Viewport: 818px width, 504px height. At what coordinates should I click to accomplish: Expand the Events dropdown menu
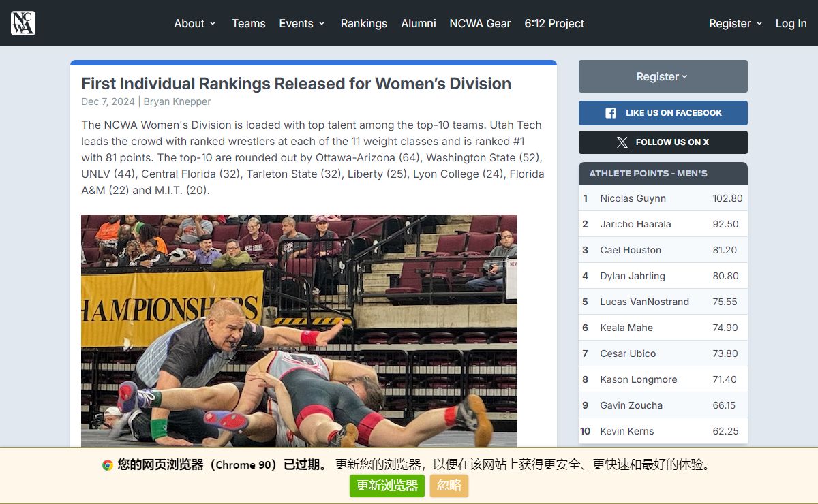click(x=302, y=23)
